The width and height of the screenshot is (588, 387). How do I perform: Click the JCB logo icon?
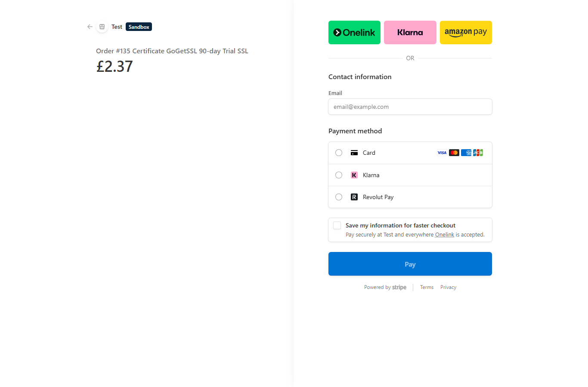478,153
